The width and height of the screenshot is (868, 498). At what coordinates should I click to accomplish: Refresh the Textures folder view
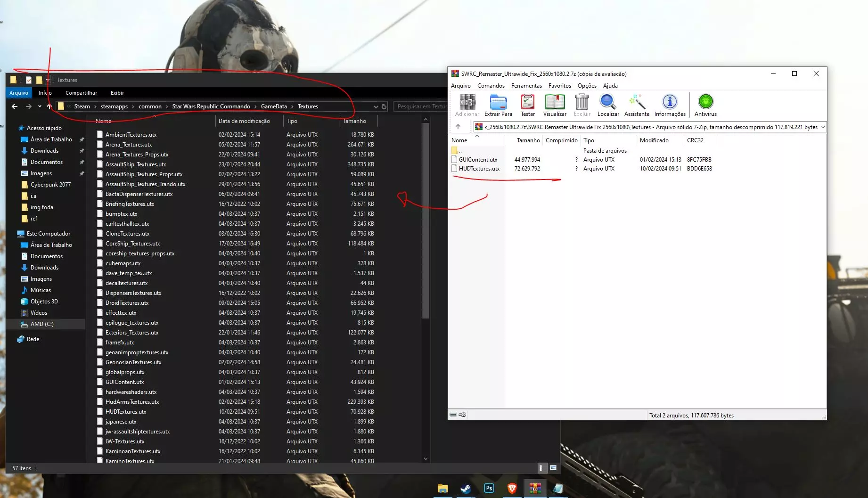(384, 106)
